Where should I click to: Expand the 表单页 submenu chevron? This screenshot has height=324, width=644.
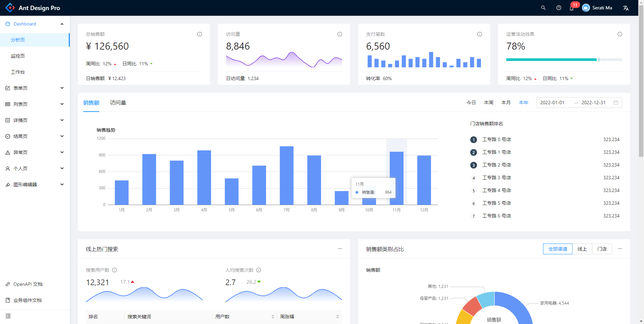click(x=62, y=88)
